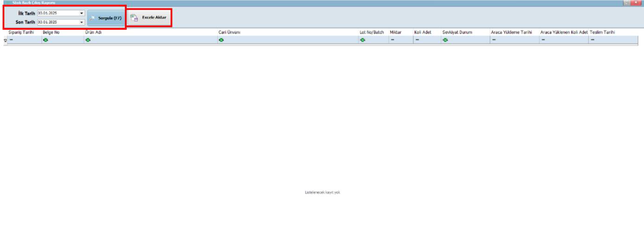Click the Belge No filter operator icon
Screen dimensions: 644x242
click(45, 40)
